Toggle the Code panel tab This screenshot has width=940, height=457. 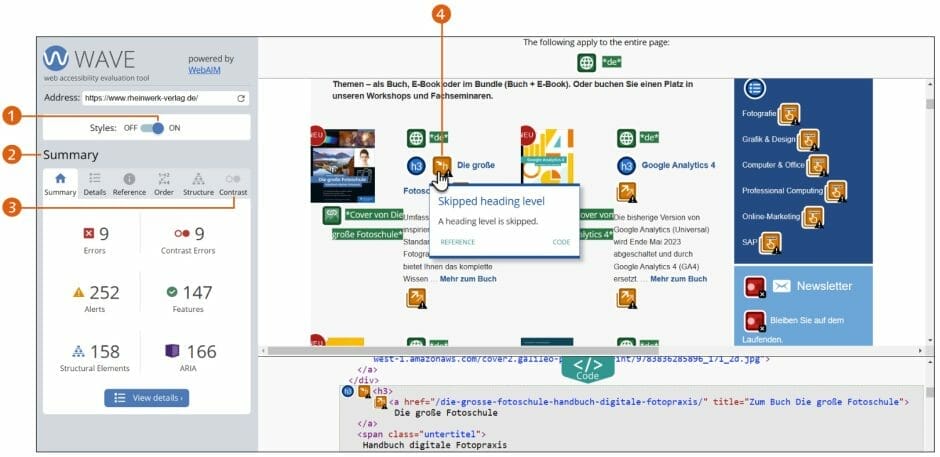click(588, 368)
